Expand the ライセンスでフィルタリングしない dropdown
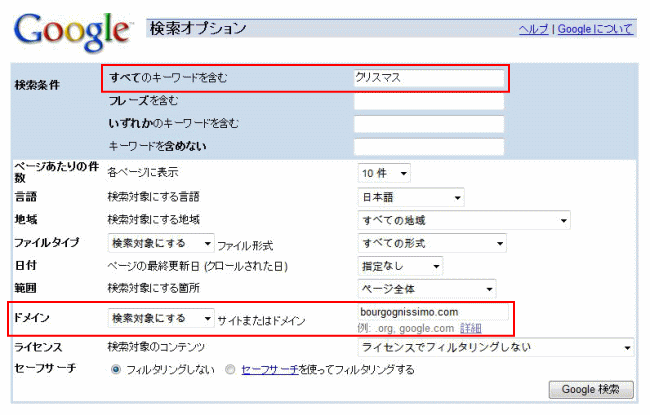 click(496, 347)
